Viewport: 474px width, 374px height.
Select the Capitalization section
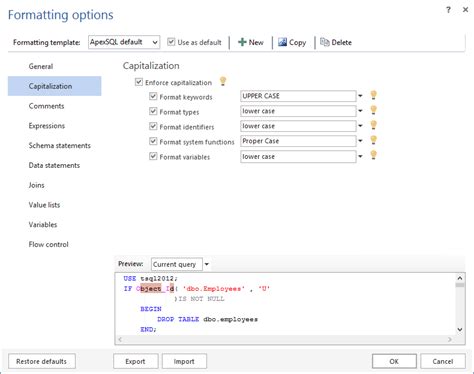pos(54,86)
